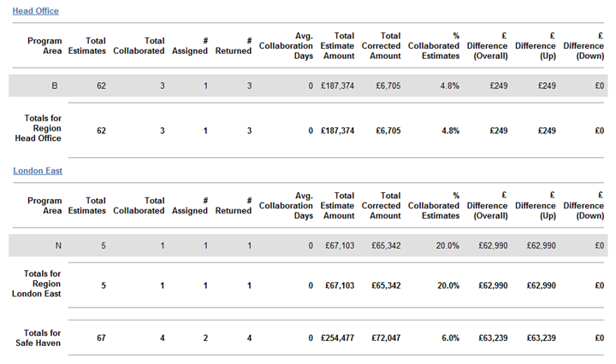Click the £65,342 corrected amount in row N
The width and height of the screenshot is (616, 364).
pos(382,245)
